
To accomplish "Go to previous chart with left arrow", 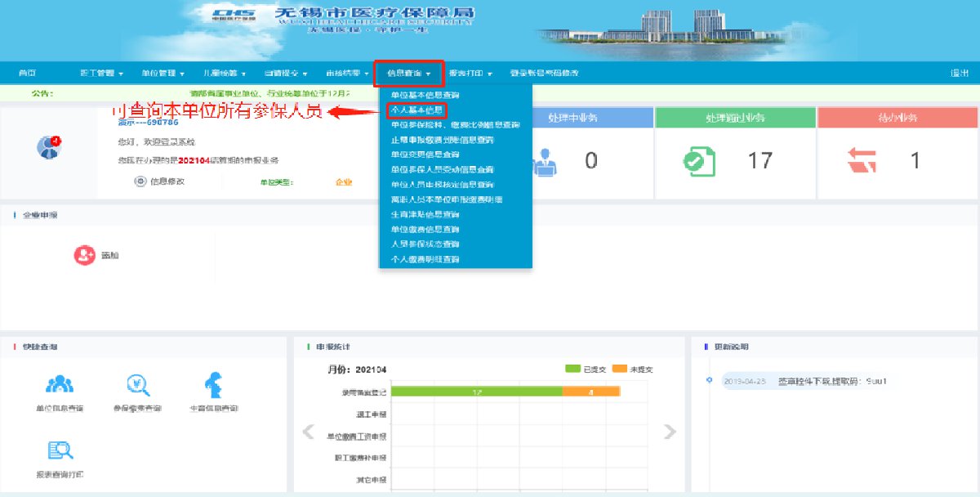I will point(309,432).
